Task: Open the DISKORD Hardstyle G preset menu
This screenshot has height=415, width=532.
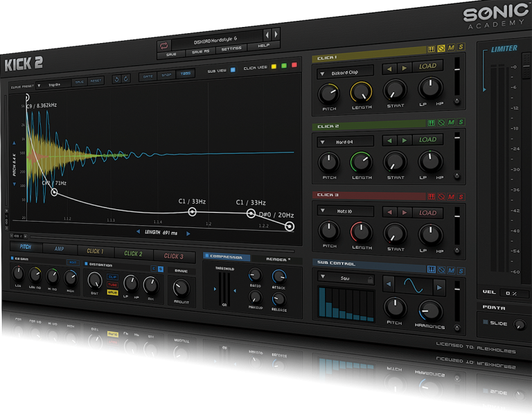Action: pyautogui.click(x=217, y=39)
